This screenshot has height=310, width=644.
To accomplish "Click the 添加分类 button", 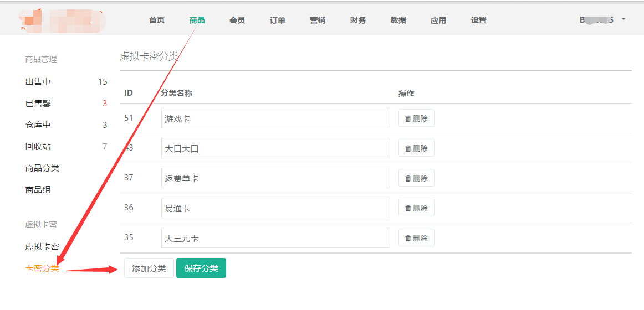I will point(149,268).
